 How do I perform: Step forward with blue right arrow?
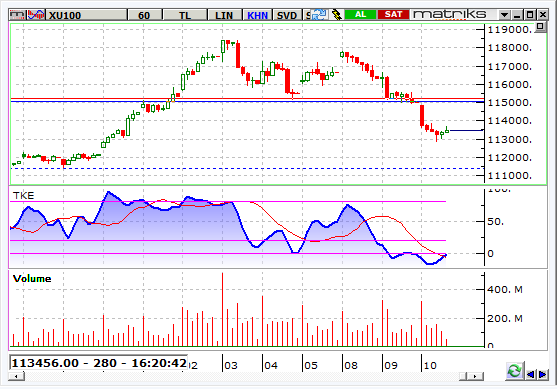(x=542, y=374)
